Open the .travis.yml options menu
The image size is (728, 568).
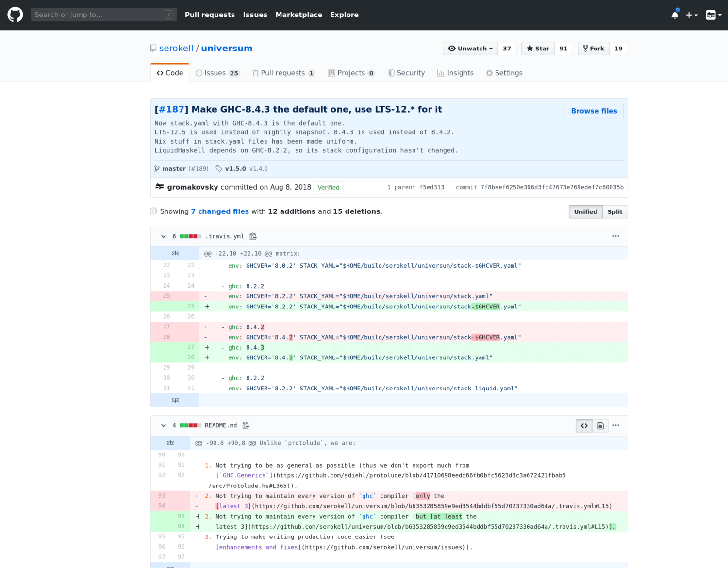point(616,236)
